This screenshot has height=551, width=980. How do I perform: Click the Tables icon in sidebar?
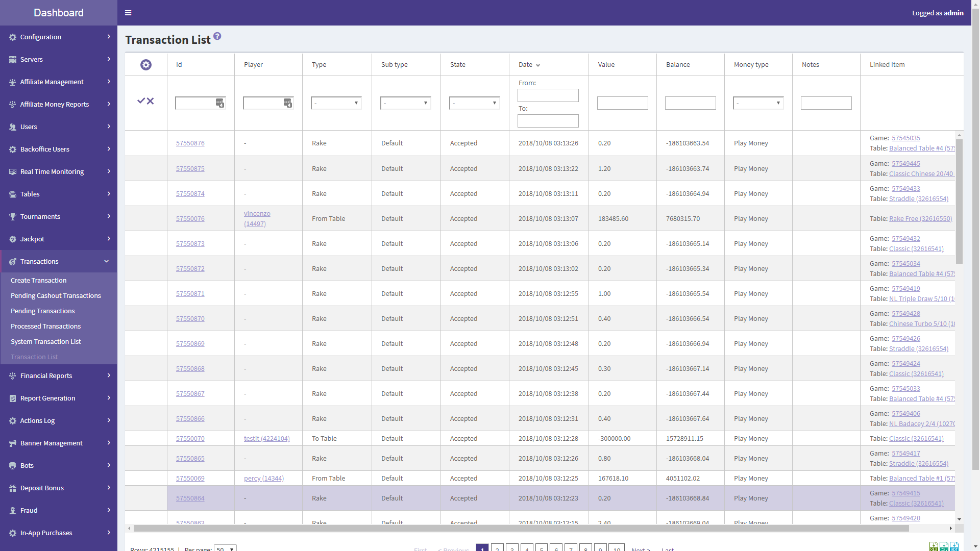pyautogui.click(x=13, y=194)
